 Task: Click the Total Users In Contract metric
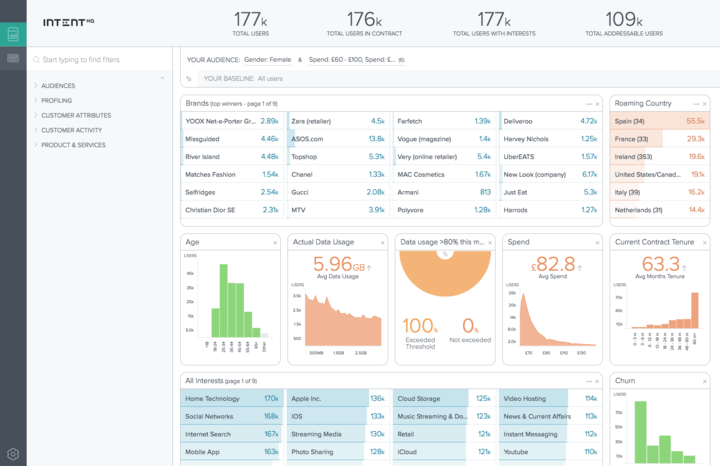[x=364, y=24]
